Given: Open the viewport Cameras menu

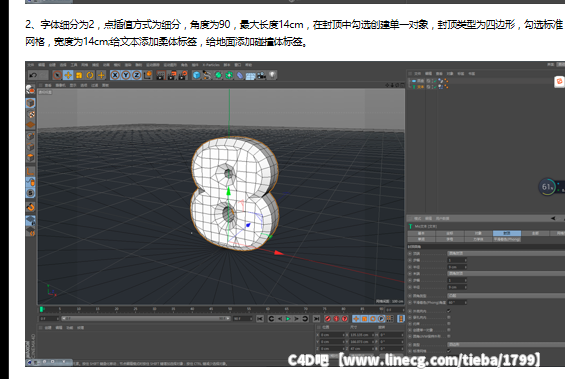Looking at the screenshot, I should click(60, 85).
